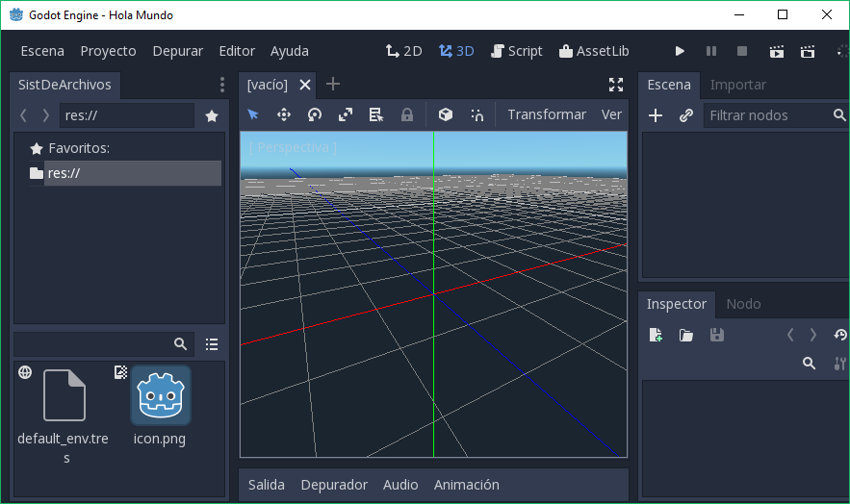Viewport: 850px width, 504px height.
Task: Open the Depurador bottom panel
Action: tap(334, 485)
